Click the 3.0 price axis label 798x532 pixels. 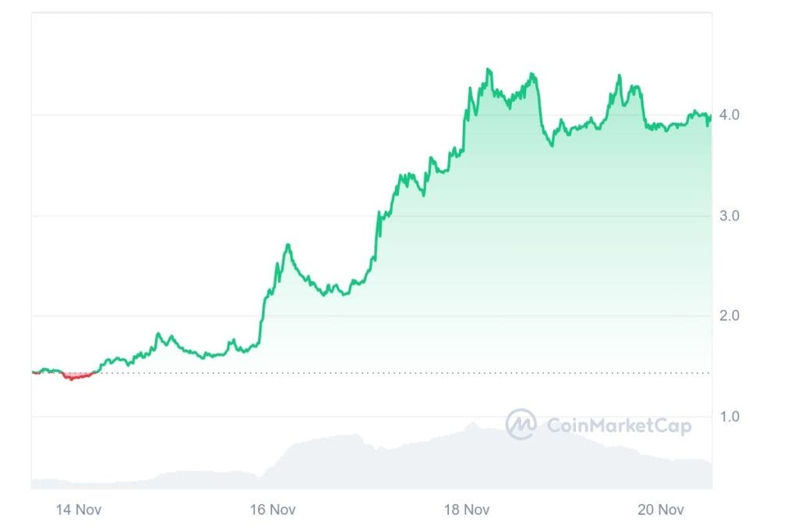pyautogui.click(x=730, y=216)
